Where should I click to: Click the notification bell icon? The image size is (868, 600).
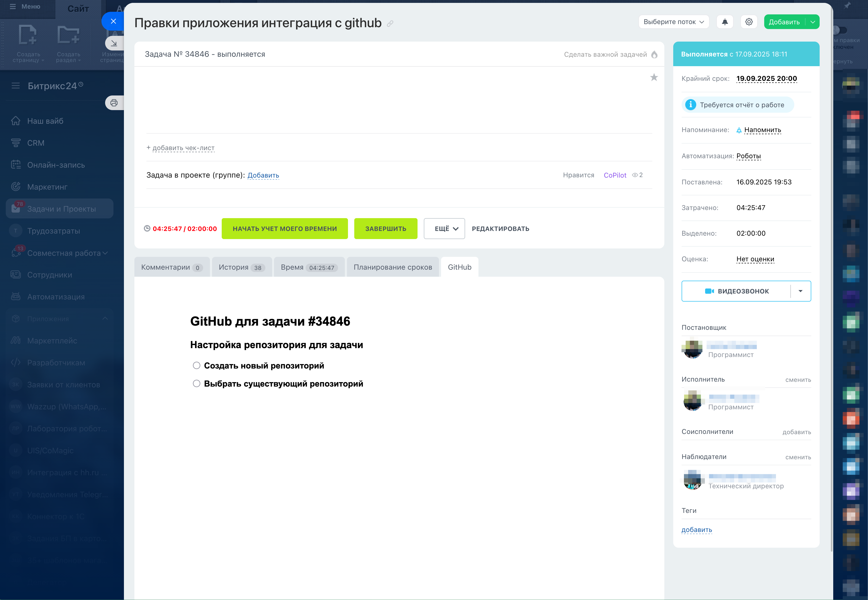click(724, 22)
